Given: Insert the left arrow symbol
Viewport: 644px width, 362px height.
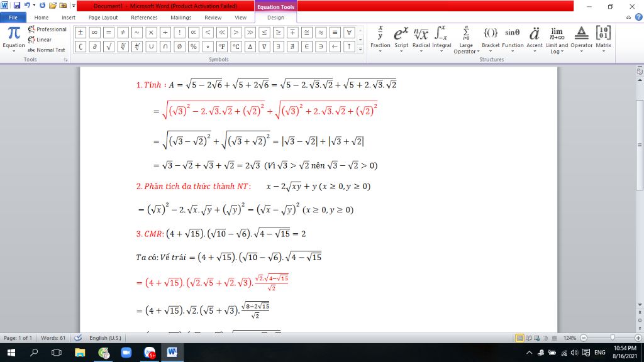Looking at the screenshot, I should click(335, 47).
